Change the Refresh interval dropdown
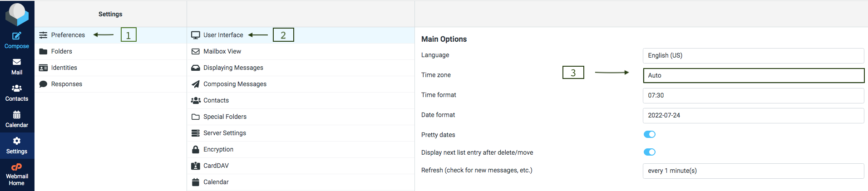Viewport: 868px width, 191px height. pos(753,171)
